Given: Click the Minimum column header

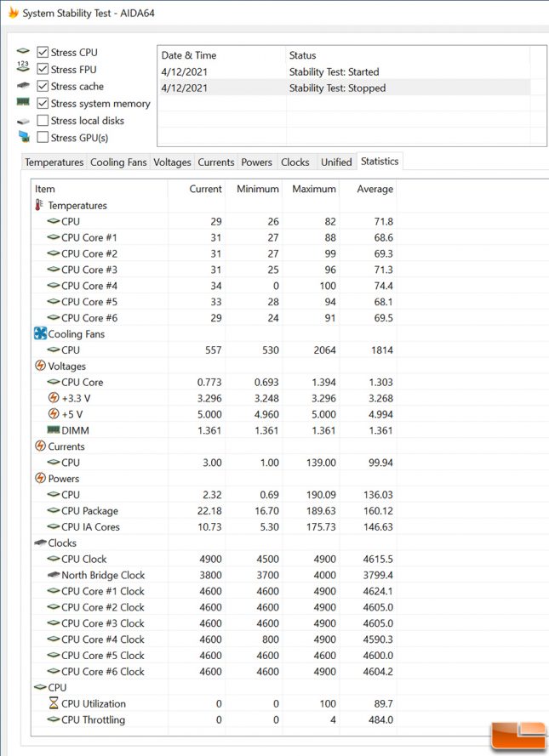Looking at the screenshot, I should (254, 189).
